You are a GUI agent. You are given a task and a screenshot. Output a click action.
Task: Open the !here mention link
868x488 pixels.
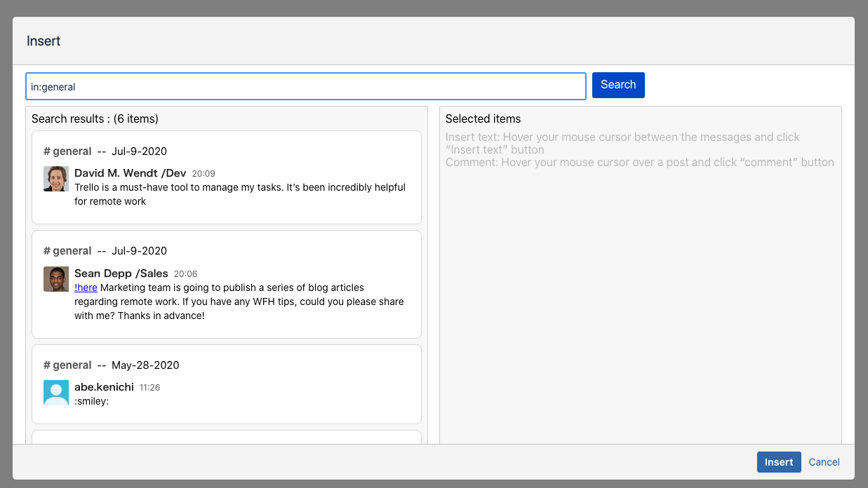pos(86,287)
